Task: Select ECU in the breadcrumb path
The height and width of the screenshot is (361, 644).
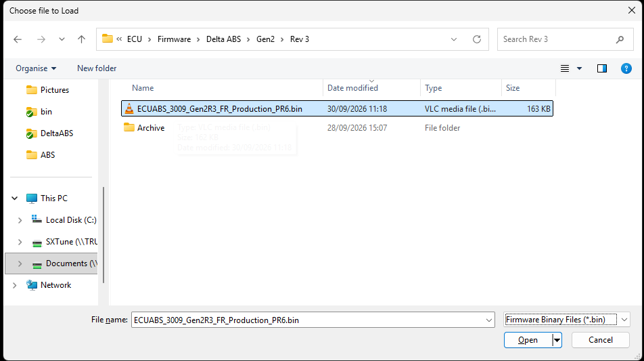Action: (135, 39)
